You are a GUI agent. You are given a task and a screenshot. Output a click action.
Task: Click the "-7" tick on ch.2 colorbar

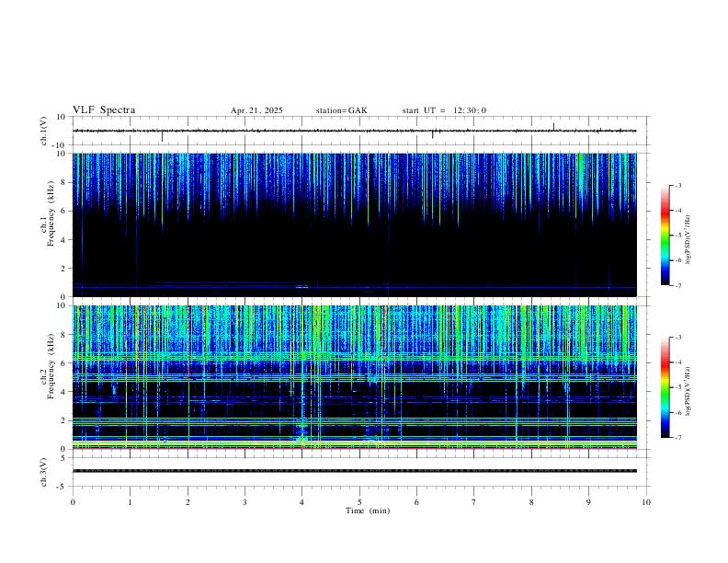678,438
